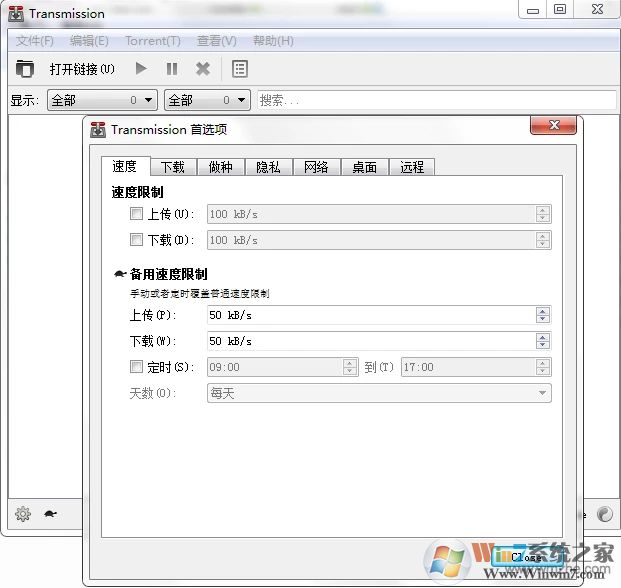Switch to the 网络 tab
This screenshot has height=588, width=621.
click(316, 167)
